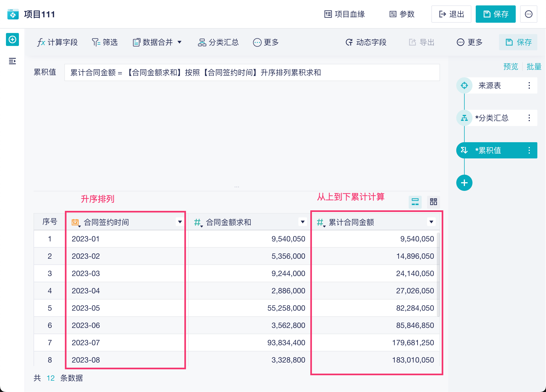Click the 累积值 formula input field
Viewport: 546px width, 392px height.
252,72
